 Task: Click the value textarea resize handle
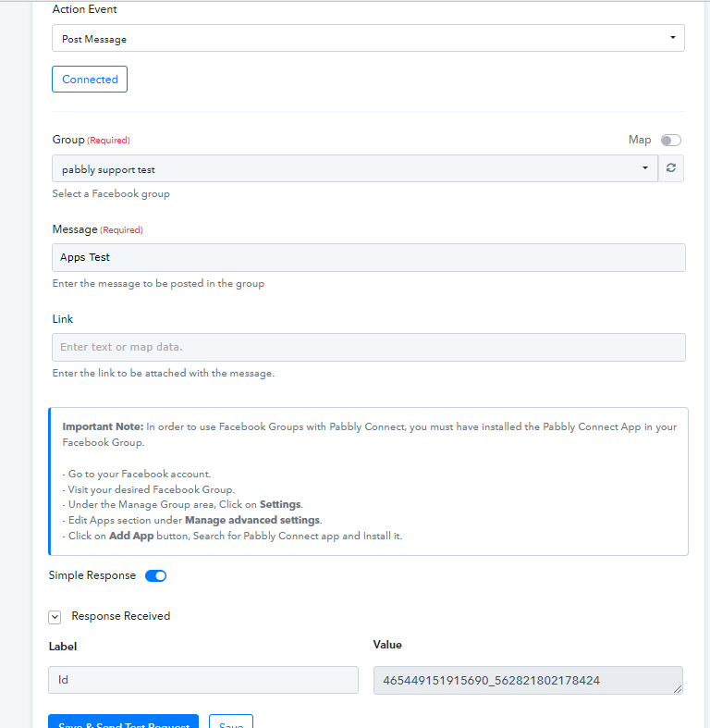(x=678, y=689)
